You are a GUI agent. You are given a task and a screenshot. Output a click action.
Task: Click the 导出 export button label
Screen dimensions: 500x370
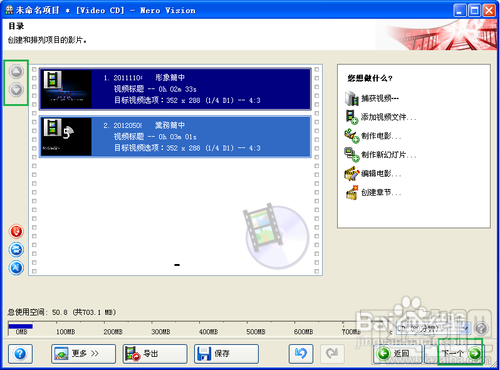click(x=151, y=354)
